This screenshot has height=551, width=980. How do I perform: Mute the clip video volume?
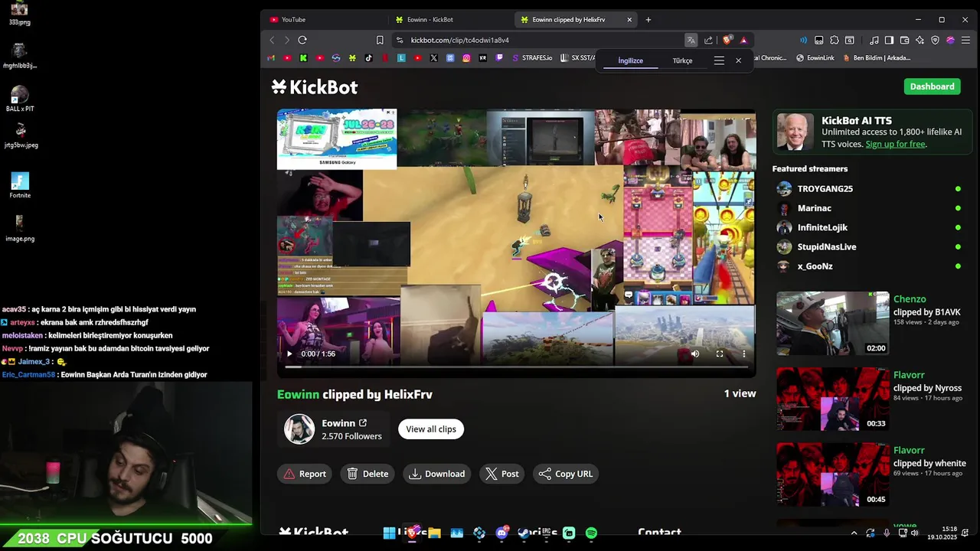click(695, 354)
